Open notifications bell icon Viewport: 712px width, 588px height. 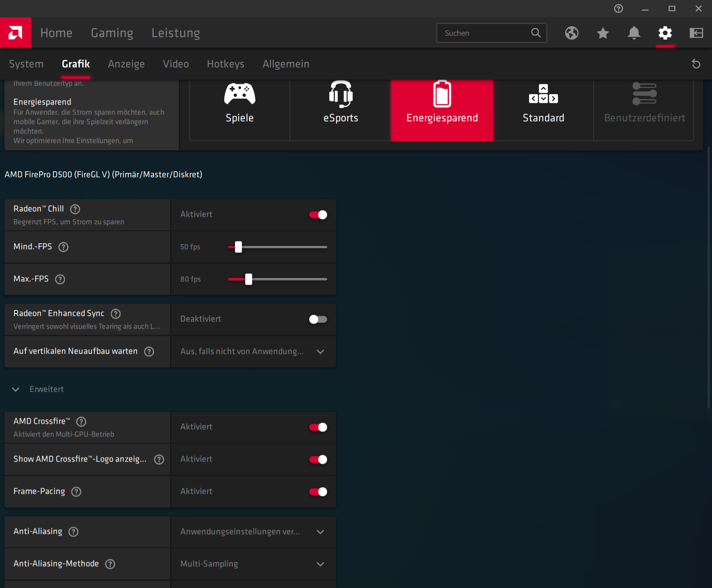(x=634, y=33)
